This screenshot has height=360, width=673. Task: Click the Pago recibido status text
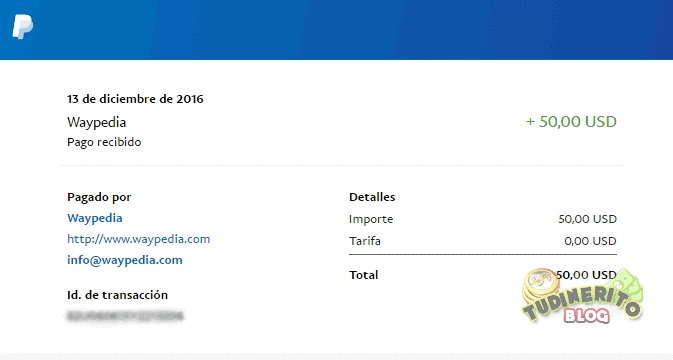104,142
